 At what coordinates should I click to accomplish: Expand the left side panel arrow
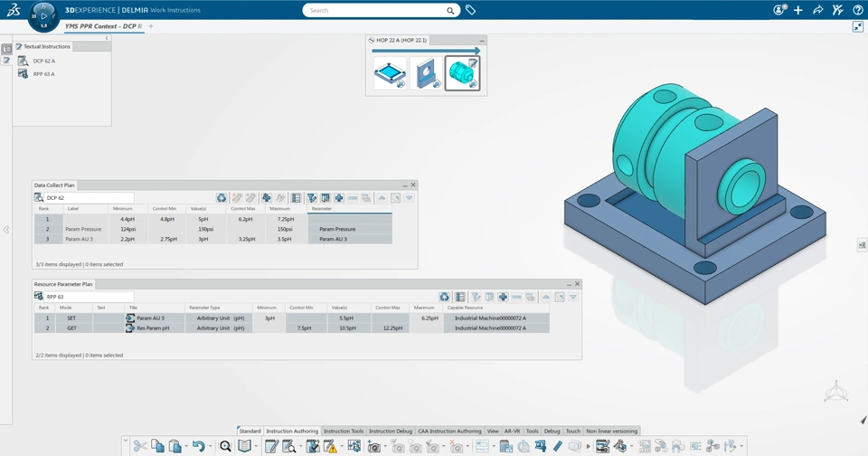click(x=6, y=230)
